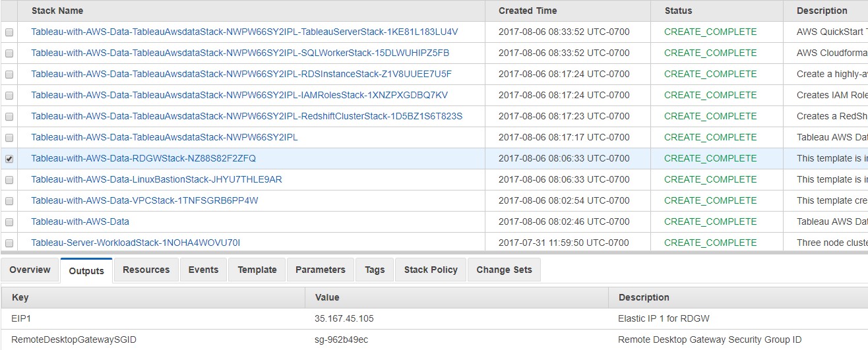Check the VPCStack-1TNFSGRB6PP4W row checkbox
Screen dimensions: 868x350
coord(9,201)
